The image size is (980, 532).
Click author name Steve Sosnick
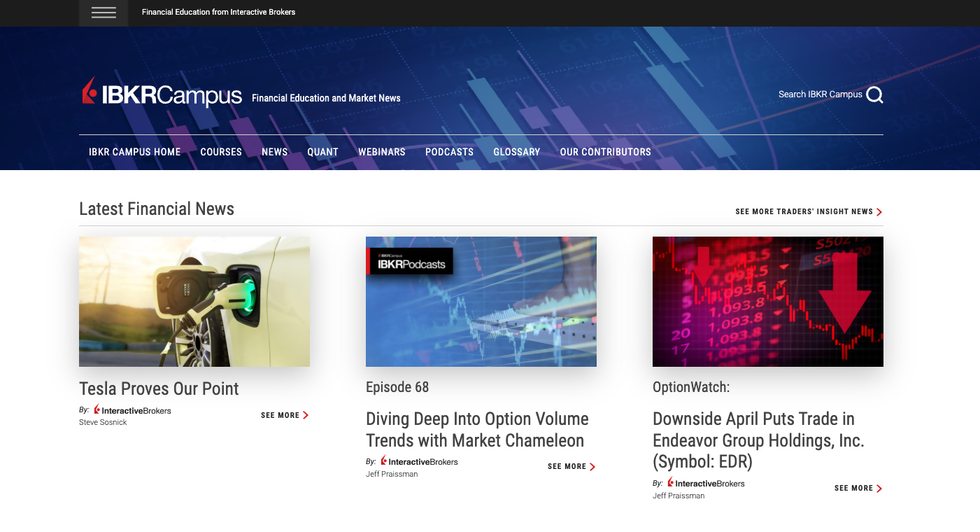103,423
